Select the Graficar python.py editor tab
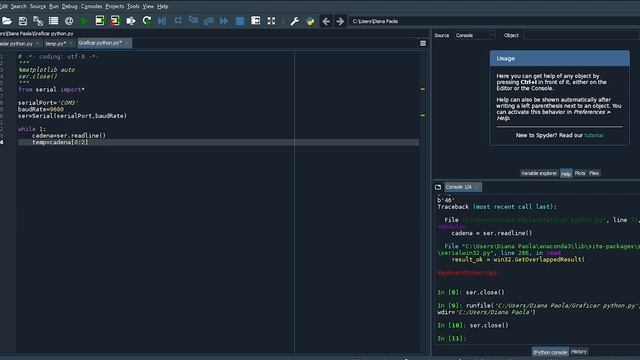 click(x=100, y=43)
